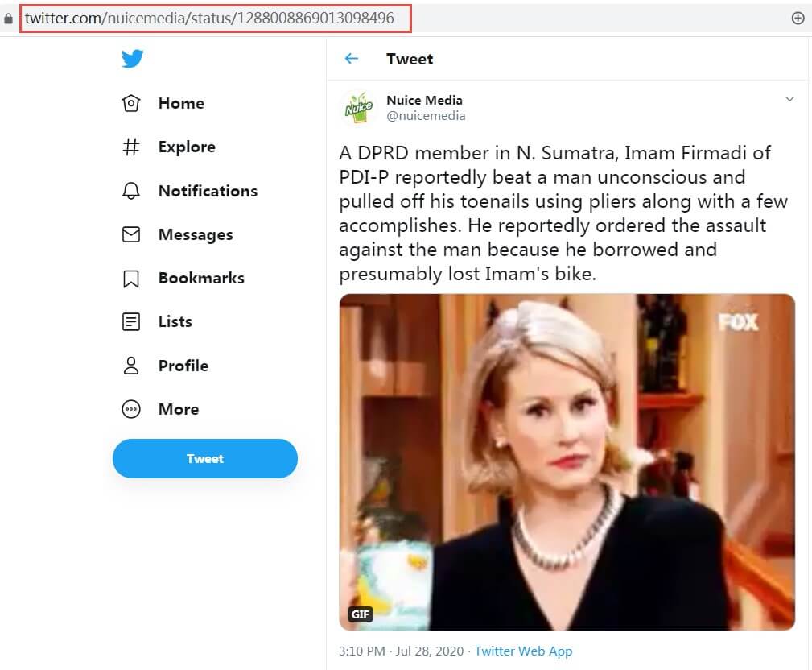Click the Bookmarks ribbon icon

click(x=130, y=279)
